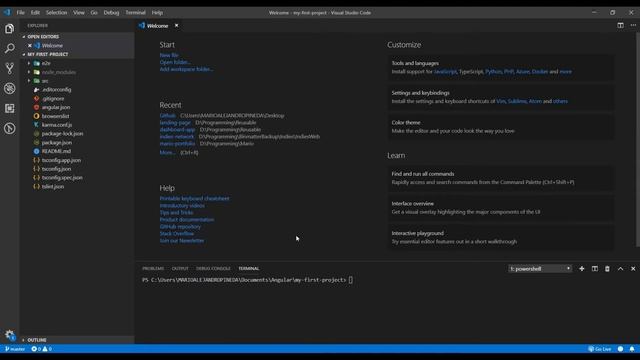
Task: Expand the src folder
Action: tap(45, 81)
